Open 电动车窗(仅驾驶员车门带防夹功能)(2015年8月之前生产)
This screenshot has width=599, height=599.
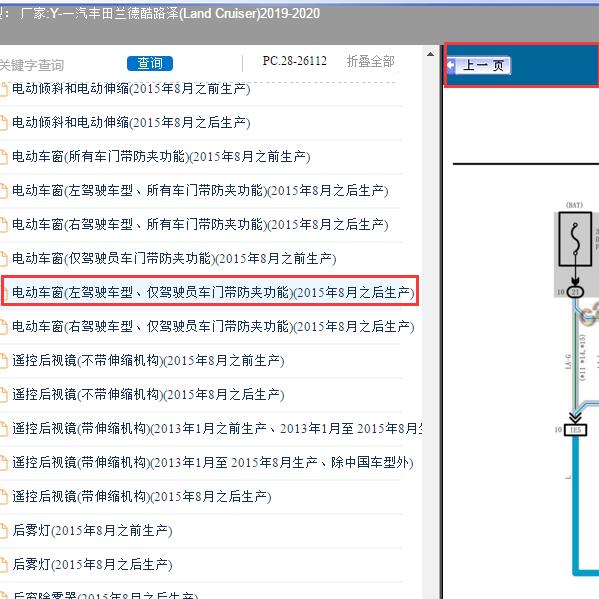point(174,259)
